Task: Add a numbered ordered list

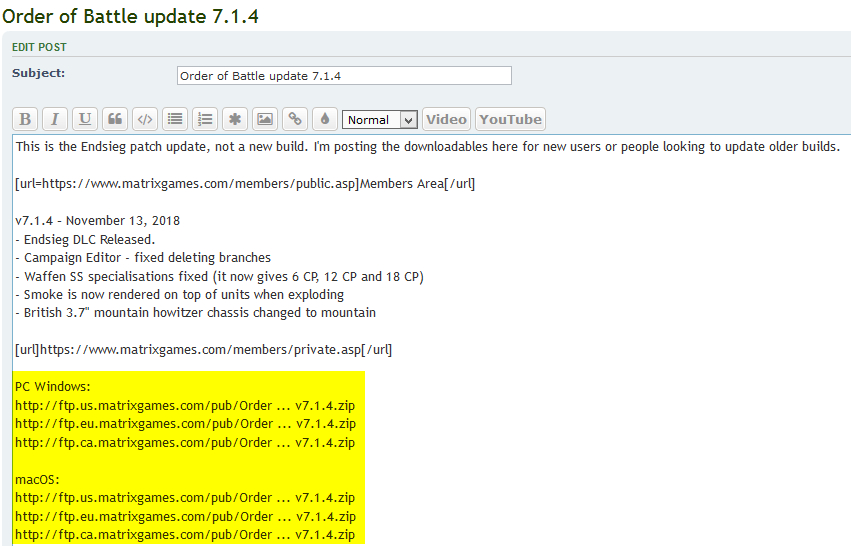Action: [205, 119]
